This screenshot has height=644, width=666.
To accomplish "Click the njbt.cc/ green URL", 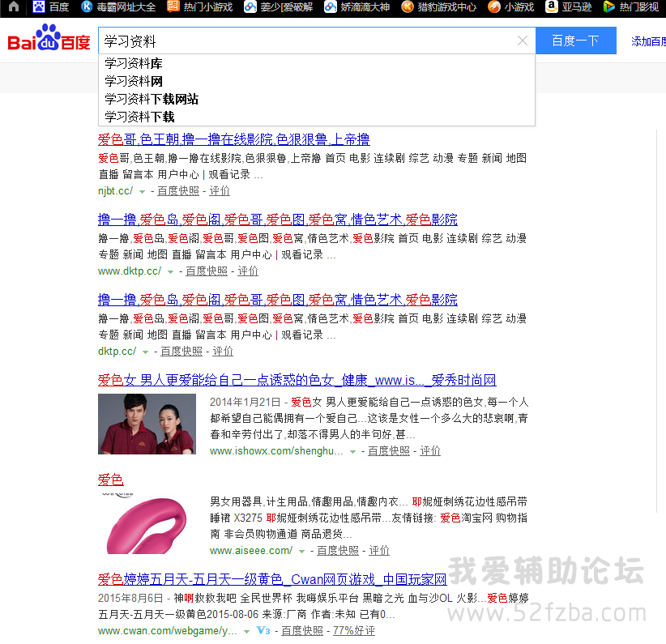I will (x=116, y=191).
